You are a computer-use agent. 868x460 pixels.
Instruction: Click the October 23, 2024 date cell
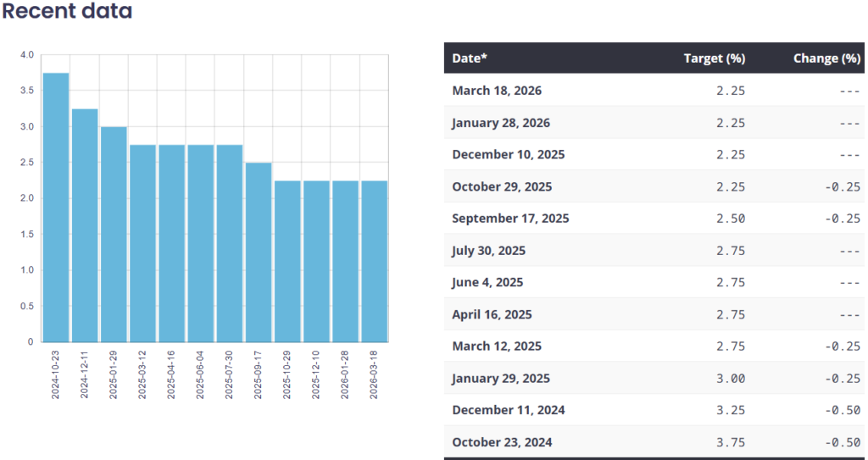(503, 442)
